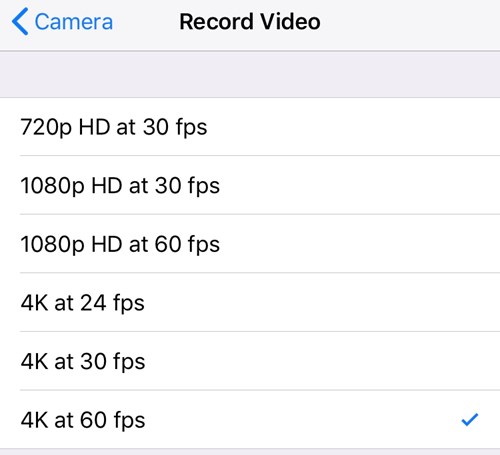The image size is (500, 455).
Task: Tap the blue back chevron icon
Action: [x=20, y=22]
